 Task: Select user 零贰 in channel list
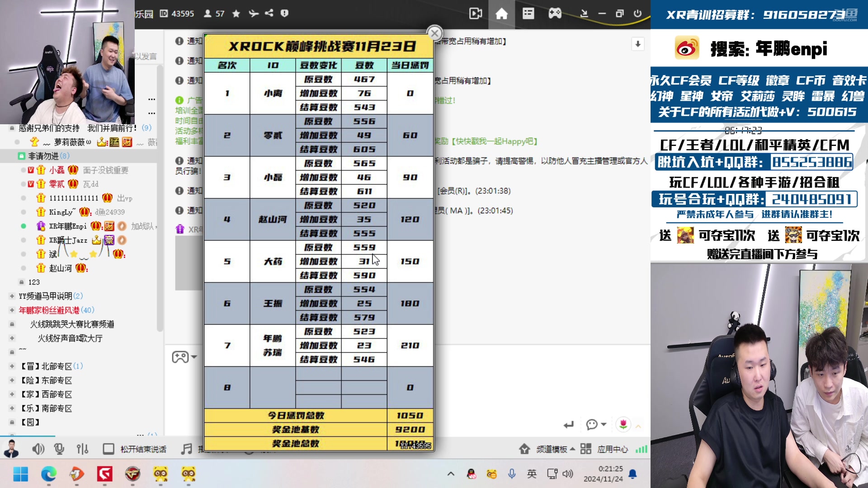click(57, 184)
